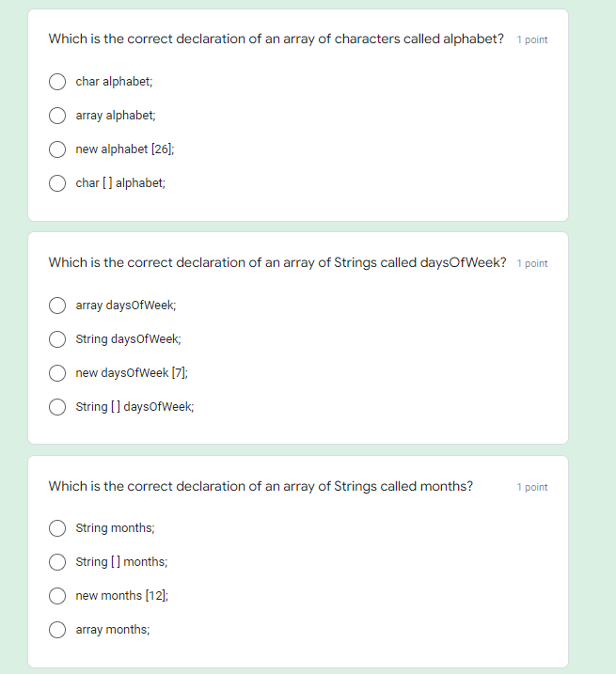Click '1 point' label on alphabet question
The height and width of the screenshot is (674, 616).
coord(532,40)
